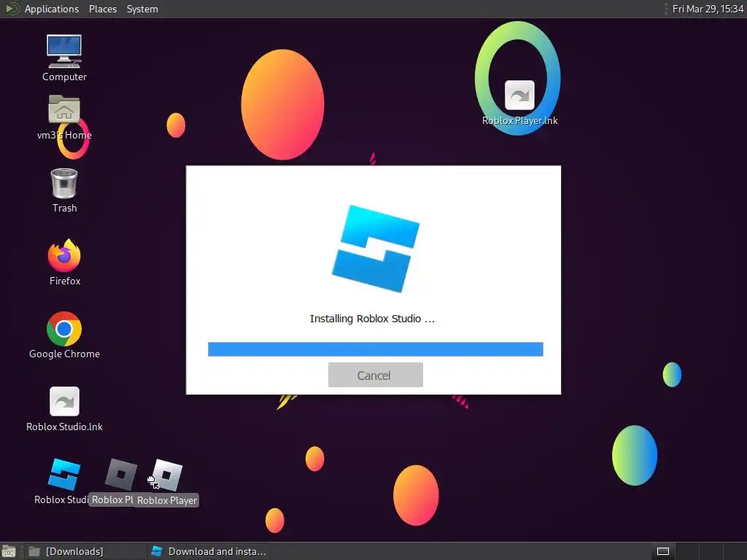Click the top panel menu logo icon
The image size is (747, 560).
[12, 9]
